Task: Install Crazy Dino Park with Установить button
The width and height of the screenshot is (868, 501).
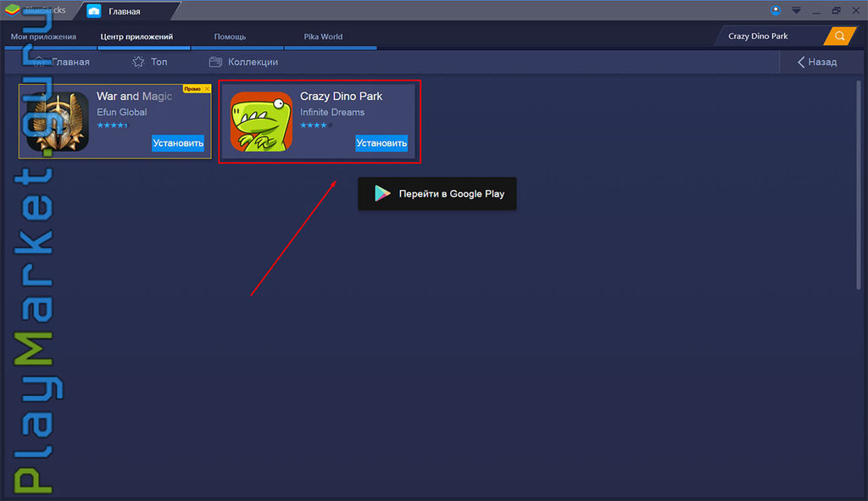Action: pyautogui.click(x=381, y=142)
